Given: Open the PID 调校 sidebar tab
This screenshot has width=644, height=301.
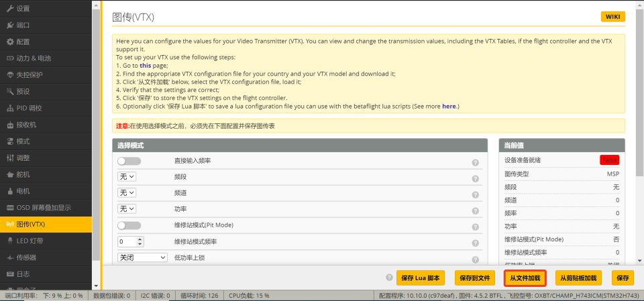Looking at the screenshot, I should click(29, 108).
